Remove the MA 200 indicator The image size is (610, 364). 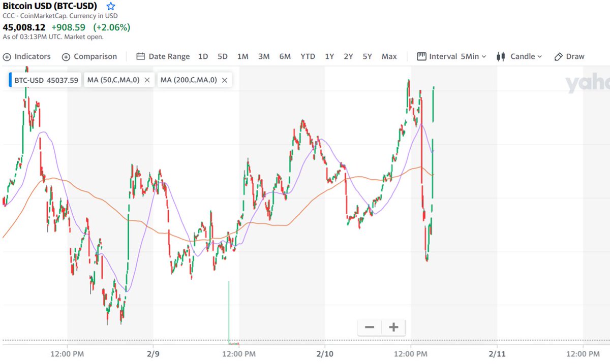224,80
